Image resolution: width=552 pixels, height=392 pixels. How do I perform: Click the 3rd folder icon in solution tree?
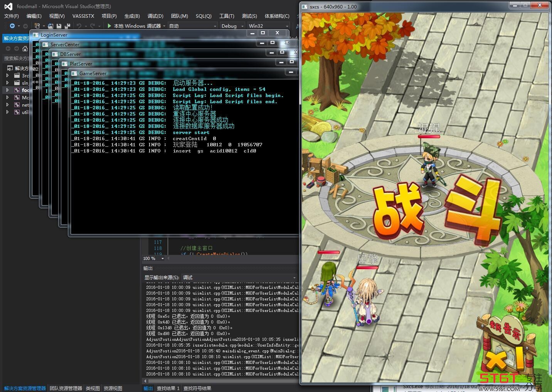[17, 75]
